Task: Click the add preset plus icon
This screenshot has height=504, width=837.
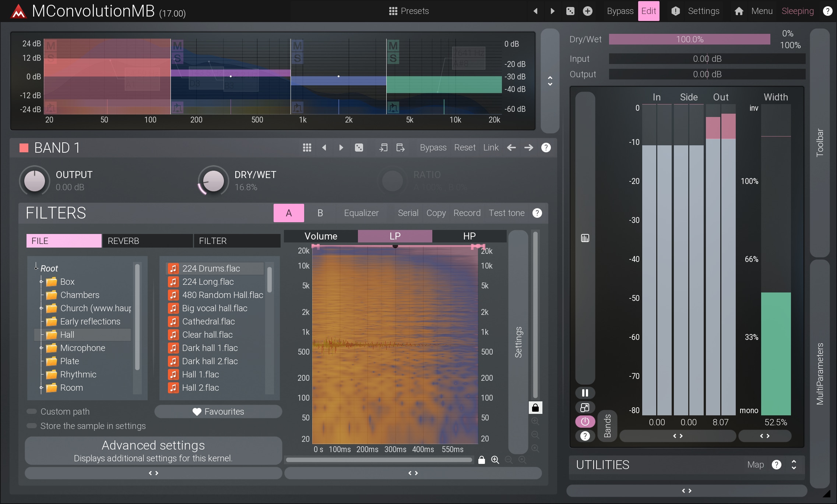Action: click(x=588, y=11)
